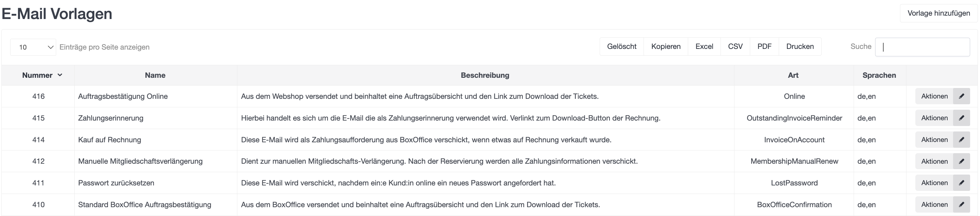Viewport: 980px width, 216px height.
Task: Show deleted templates with Gelöscht
Action: click(622, 46)
